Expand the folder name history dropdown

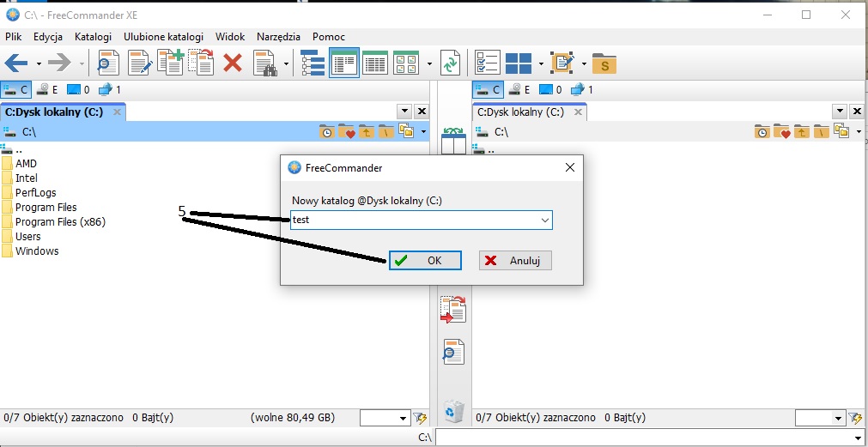[545, 220]
